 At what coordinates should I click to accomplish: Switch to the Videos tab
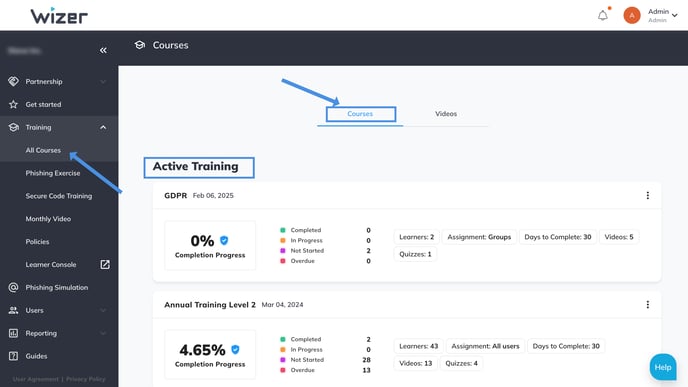click(x=446, y=114)
